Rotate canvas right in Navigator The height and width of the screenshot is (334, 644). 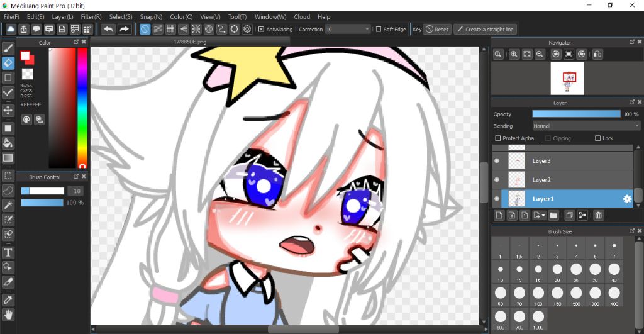tap(582, 54)
